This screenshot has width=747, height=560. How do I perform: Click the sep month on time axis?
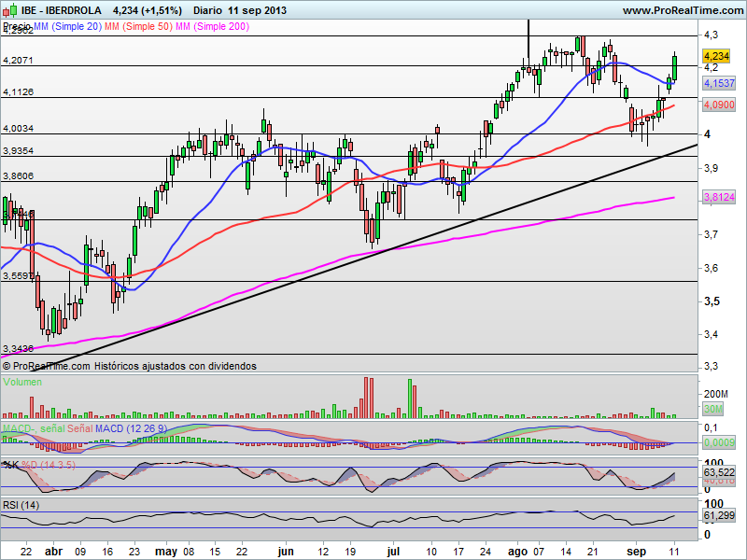637,552
